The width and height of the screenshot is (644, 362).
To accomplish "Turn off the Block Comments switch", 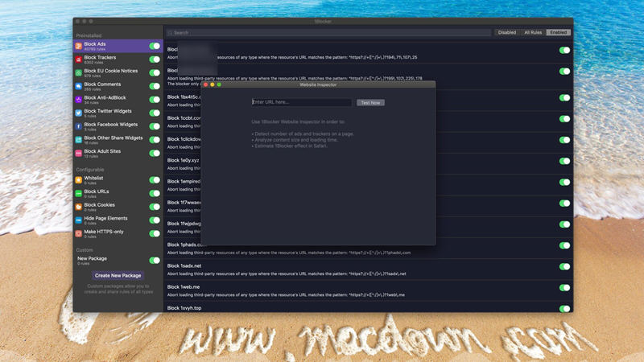I will click(x=155, y=86).
